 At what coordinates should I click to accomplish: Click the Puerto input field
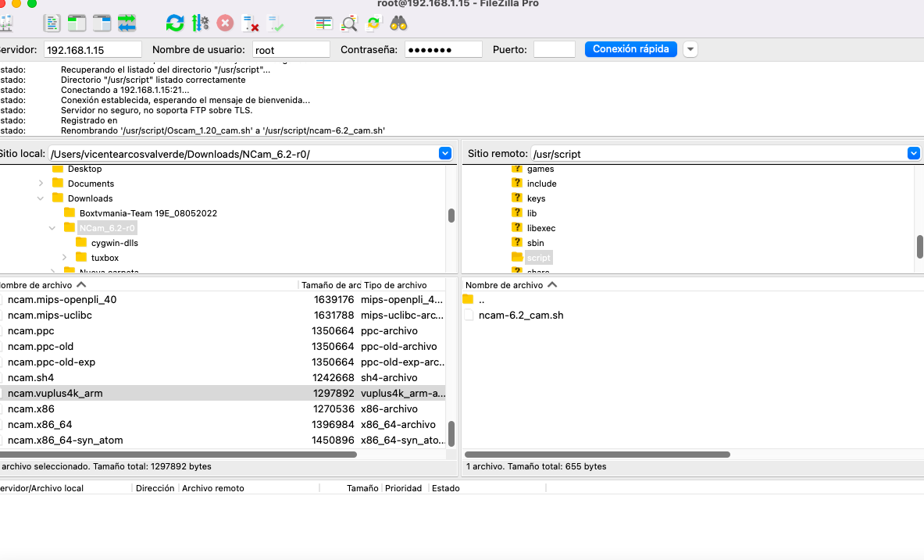click(554, 49)
